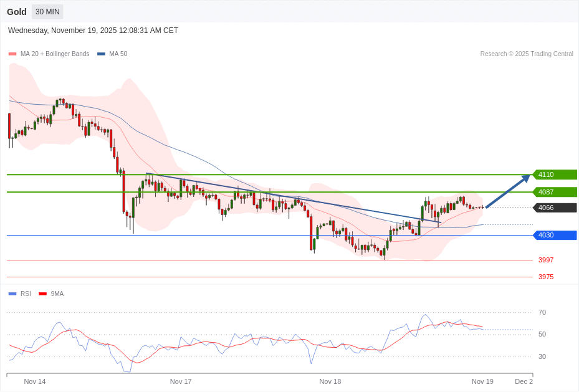This screenshot has height=392, width=579.
Task: Click the blue upward trend arrow annotation
Action: (x=506, y=191)
